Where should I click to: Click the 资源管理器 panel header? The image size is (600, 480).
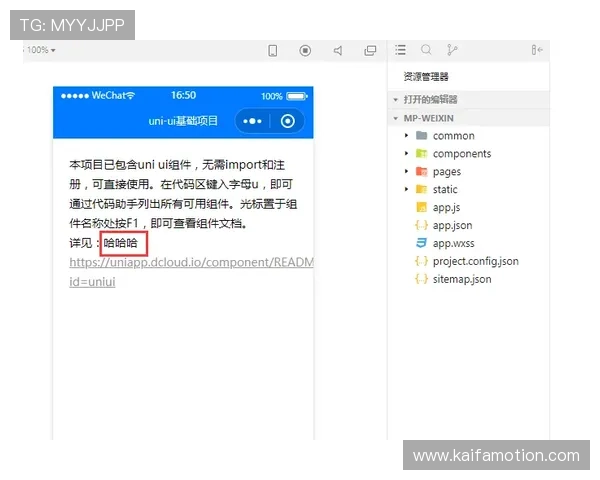click(x=426, y=77)
